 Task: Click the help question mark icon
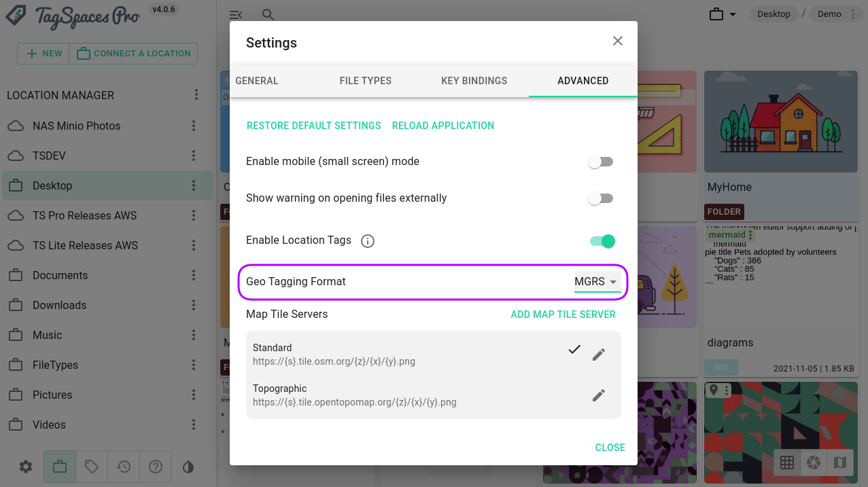156,467
